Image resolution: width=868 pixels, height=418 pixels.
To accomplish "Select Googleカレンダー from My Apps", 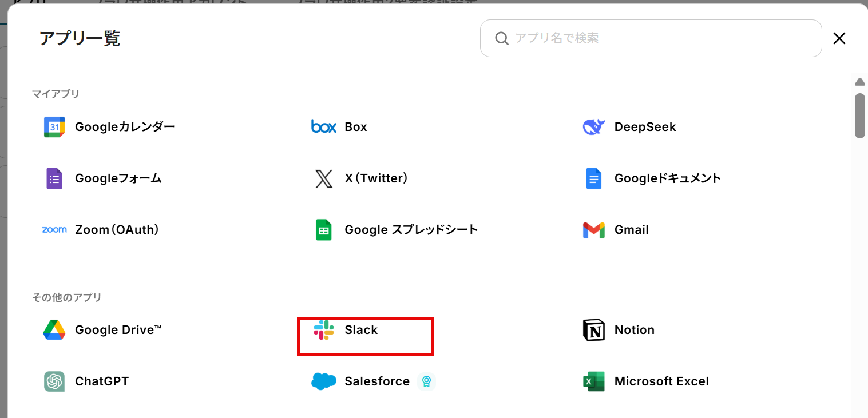I will pyautogui.click(x=125, y=127).
